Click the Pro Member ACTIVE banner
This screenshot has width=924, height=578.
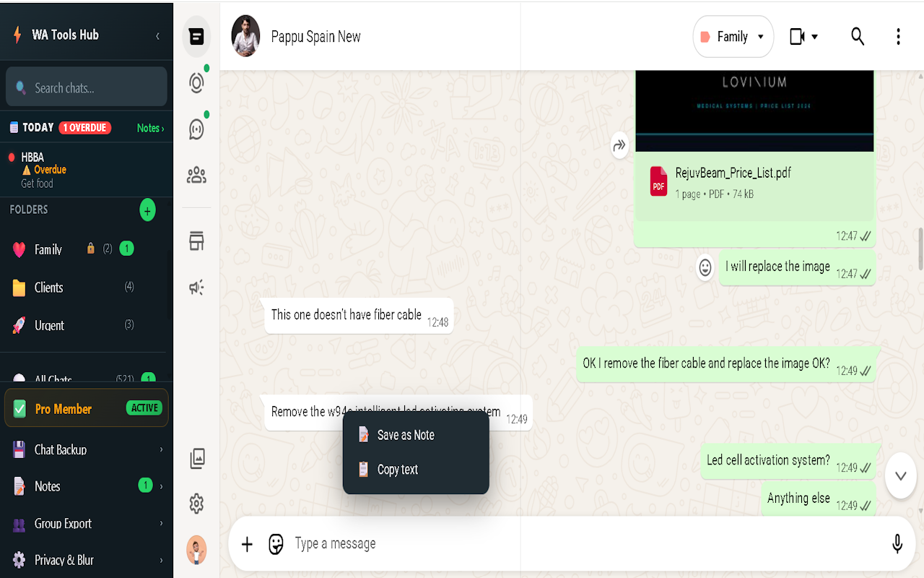click(87, 408)
